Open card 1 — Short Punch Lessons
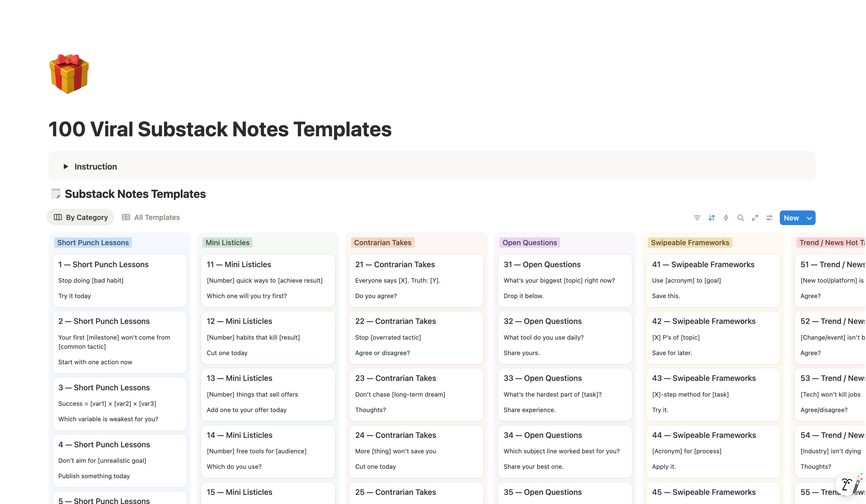The width and height of the screenshot is (866, 504). tap(119, 280)
